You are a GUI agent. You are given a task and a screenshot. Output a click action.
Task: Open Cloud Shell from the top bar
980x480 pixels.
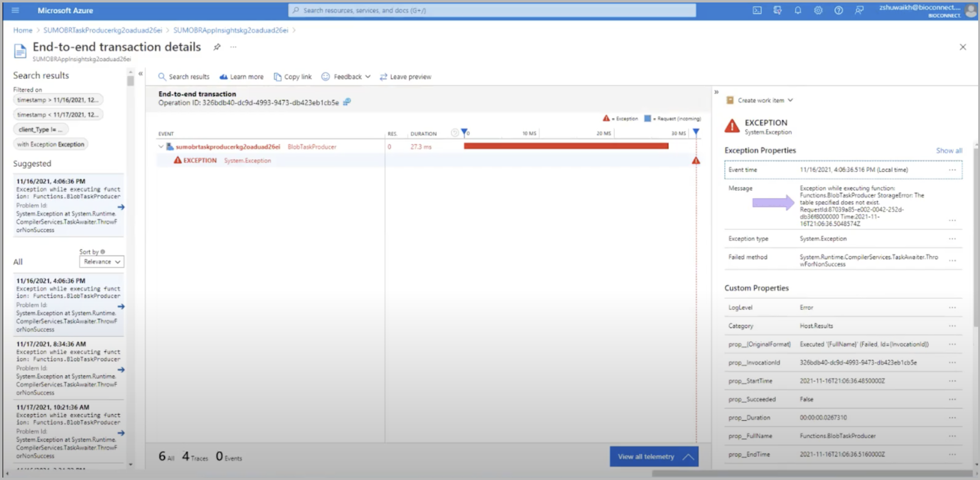[757, 10]
